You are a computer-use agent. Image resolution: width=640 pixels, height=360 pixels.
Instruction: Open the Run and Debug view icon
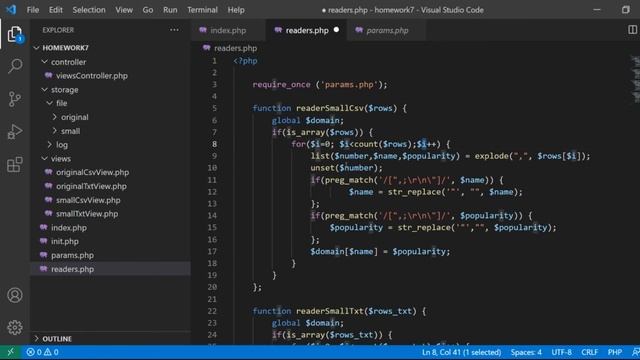point(15,131)
